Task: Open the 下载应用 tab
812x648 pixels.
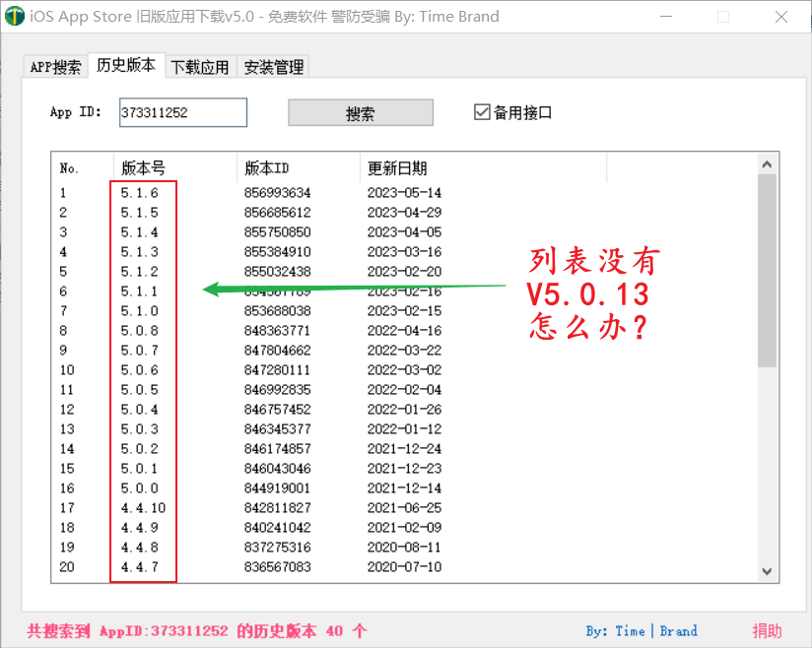Action: click(x=200, y=67)
